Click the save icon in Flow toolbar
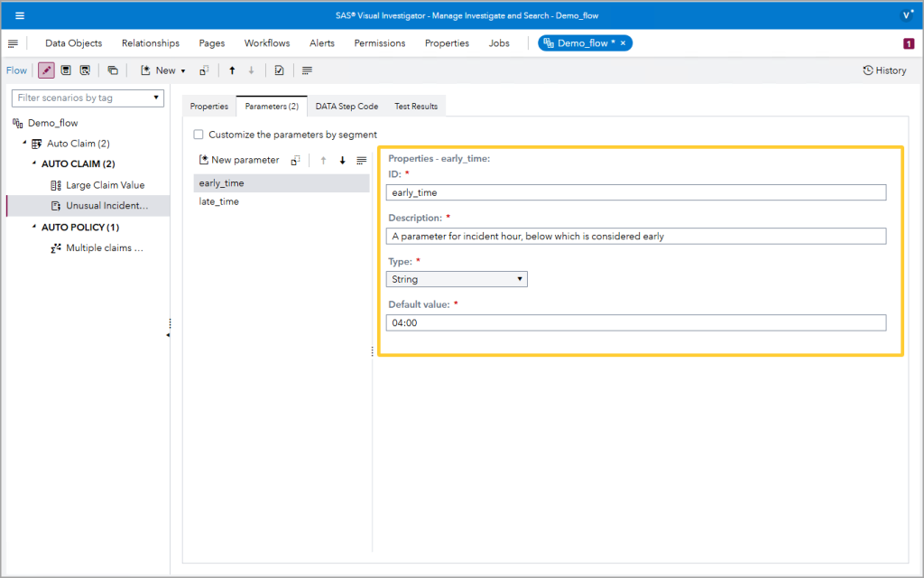Viewport: 924px width, 578px height. tap(66, 70)
